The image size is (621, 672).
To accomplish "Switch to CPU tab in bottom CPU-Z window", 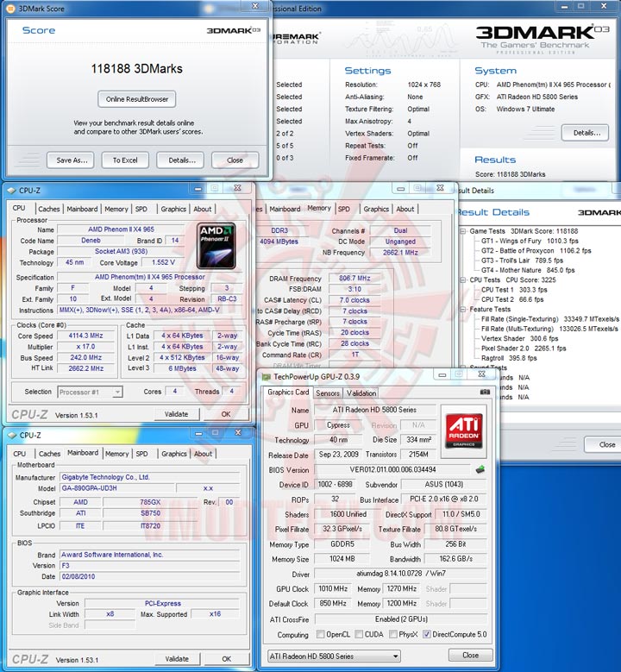I will point(19,454).
